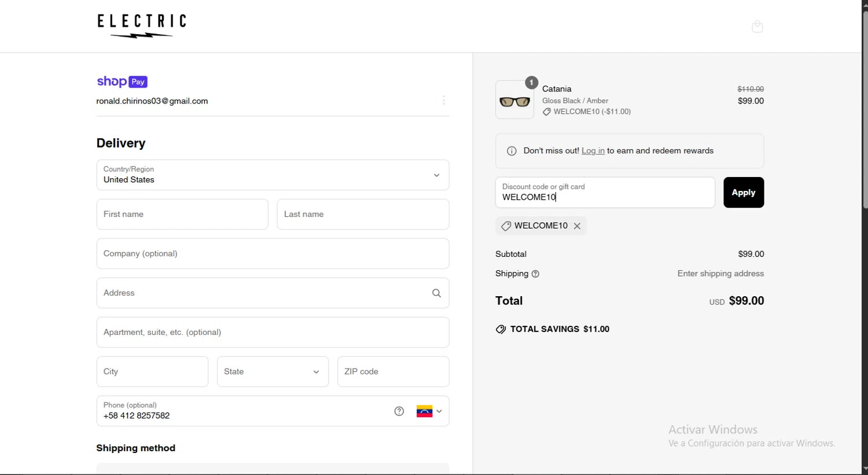Click the phone help question mark icon
Viewport: 868px width, 475px height.
(x=399, y=411)
